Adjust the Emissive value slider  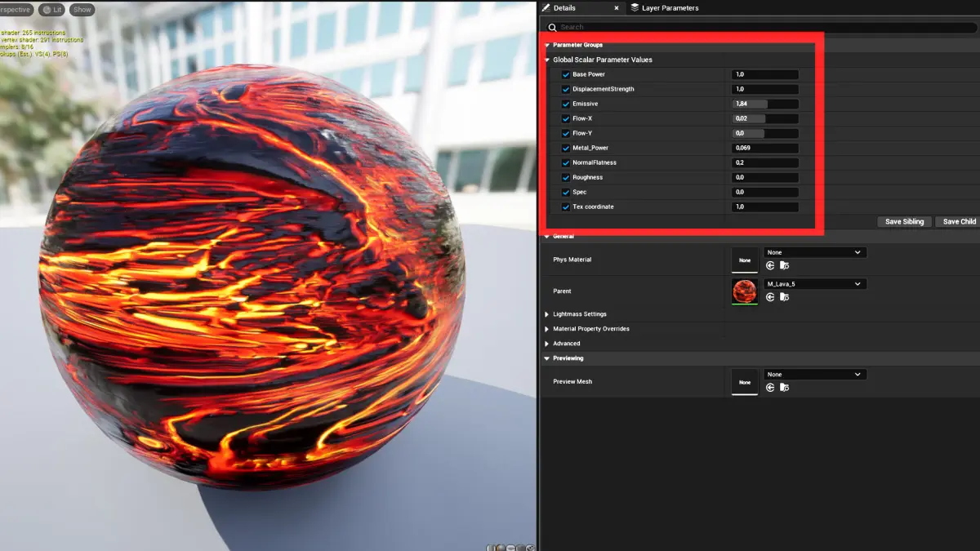point(765,104)
